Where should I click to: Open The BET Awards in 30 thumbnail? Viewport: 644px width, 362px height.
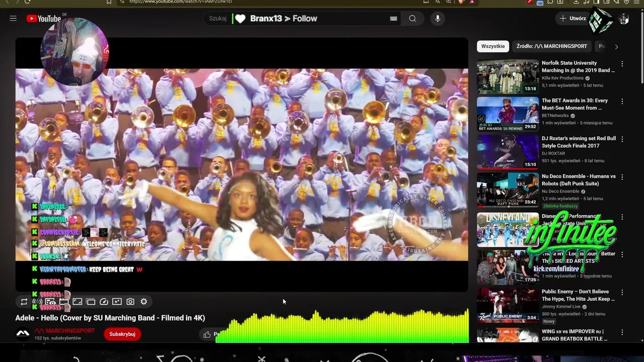508,114
